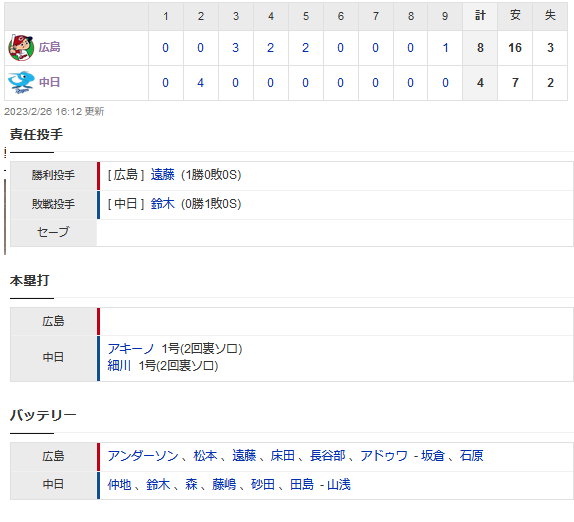The height and width of the screenshot is (522, 574).
Task: Open 森 in Chunichi battery row
Action: coord(191,485)
